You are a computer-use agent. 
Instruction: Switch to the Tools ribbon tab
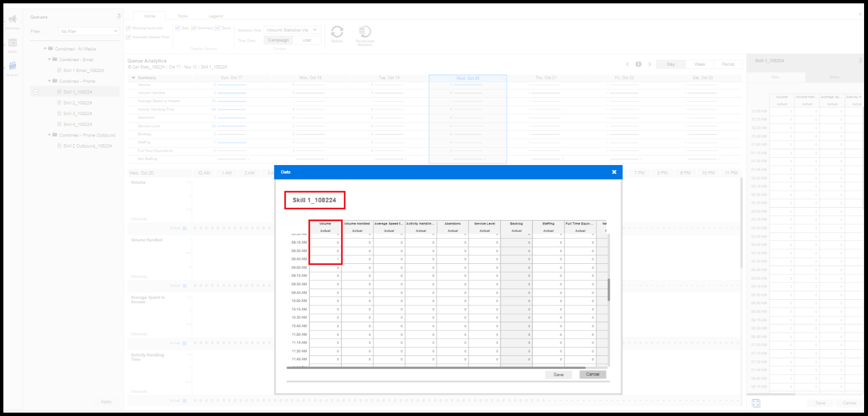pos(183,16)
